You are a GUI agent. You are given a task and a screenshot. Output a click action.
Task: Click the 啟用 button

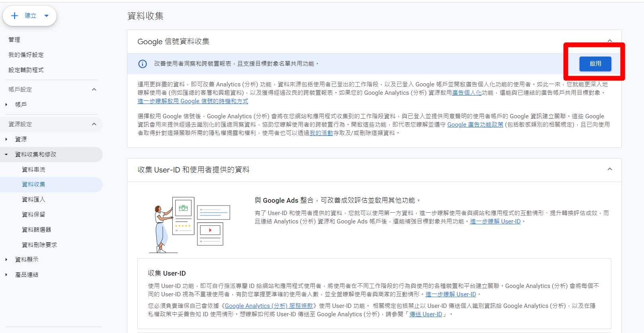(595, 64)
